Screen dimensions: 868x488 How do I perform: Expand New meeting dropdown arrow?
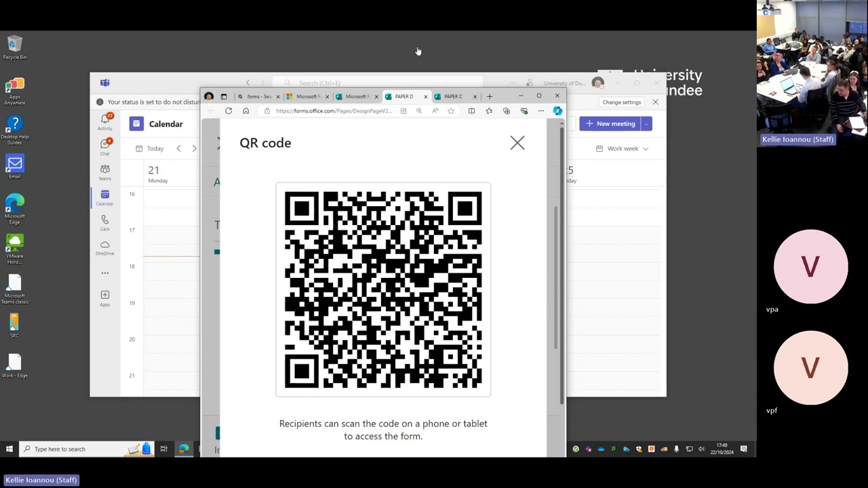pyautogui.click(x=647, y=124)
